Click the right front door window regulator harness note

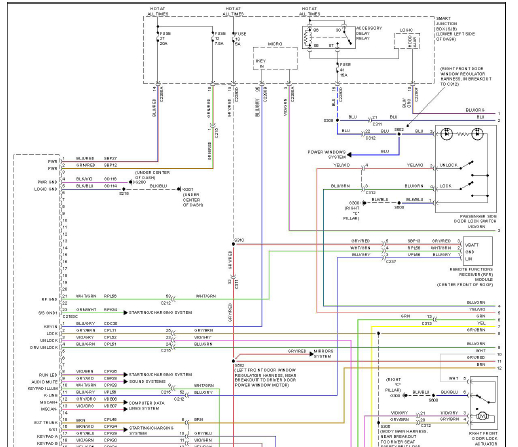point(466,76)
